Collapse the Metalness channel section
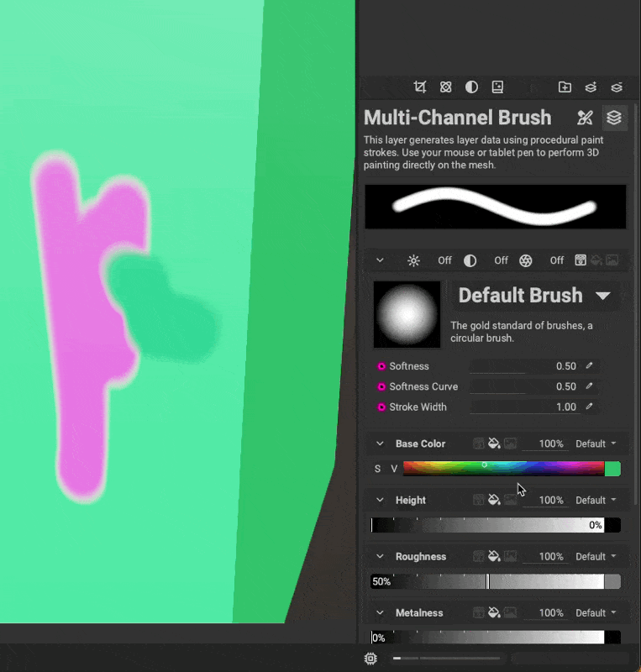 (x=380, y=612)
